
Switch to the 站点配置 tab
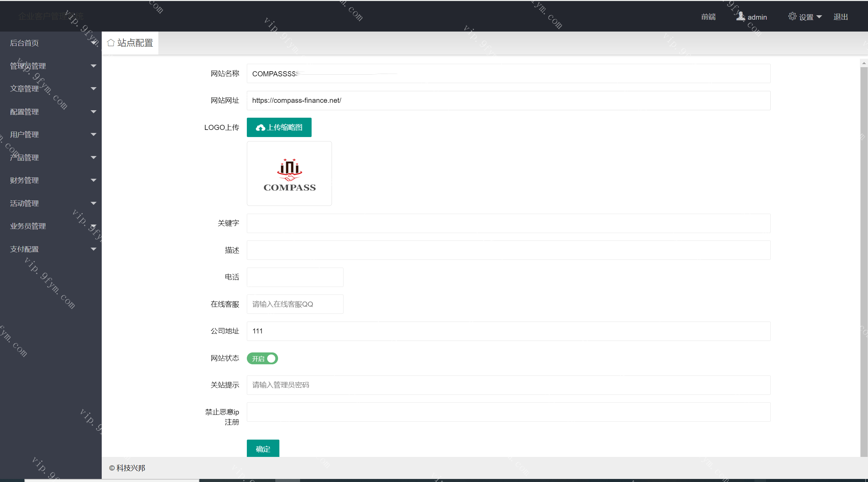135,43
